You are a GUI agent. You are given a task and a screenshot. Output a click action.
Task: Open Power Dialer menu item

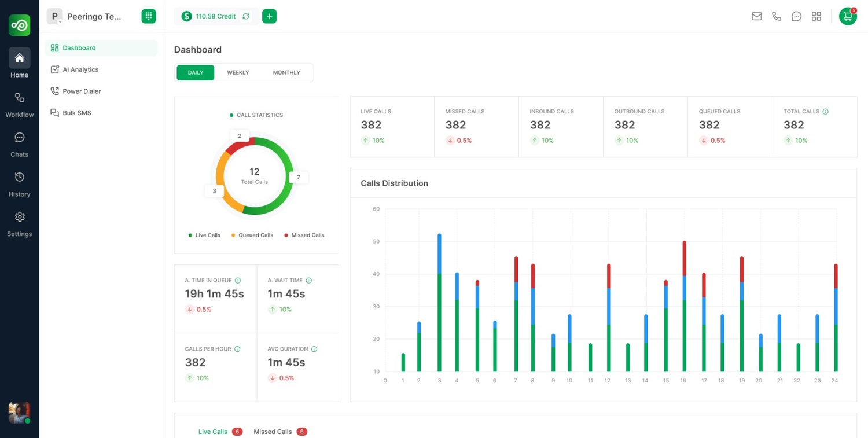point(82,91)
